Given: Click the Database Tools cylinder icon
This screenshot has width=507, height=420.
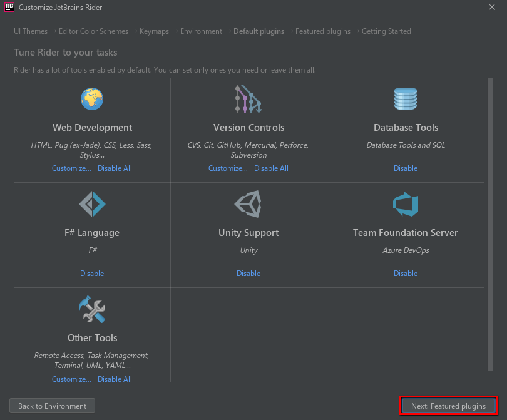Looking at the screenshot, I should coord(406,99).
